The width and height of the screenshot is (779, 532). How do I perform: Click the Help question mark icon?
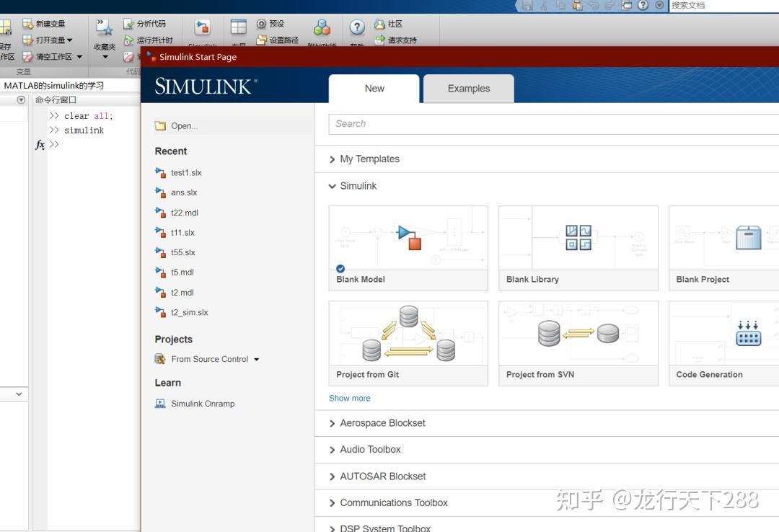(357, 27)
